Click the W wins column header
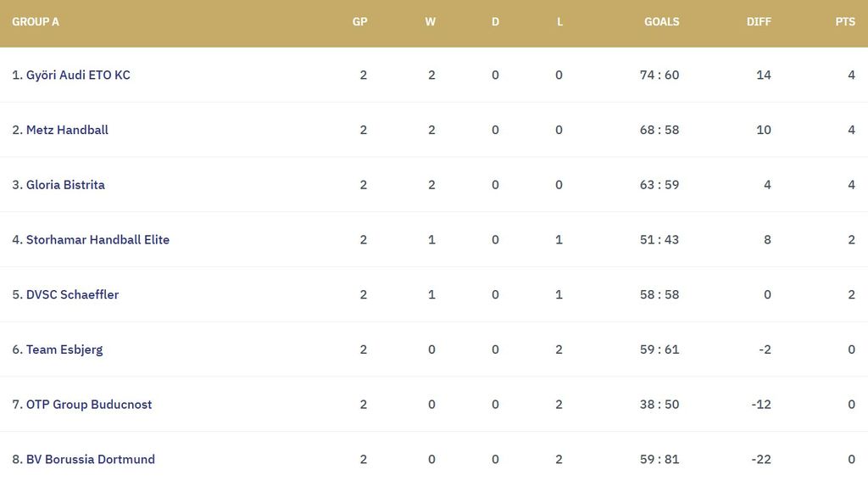The image size is (868, 481). 431,22
